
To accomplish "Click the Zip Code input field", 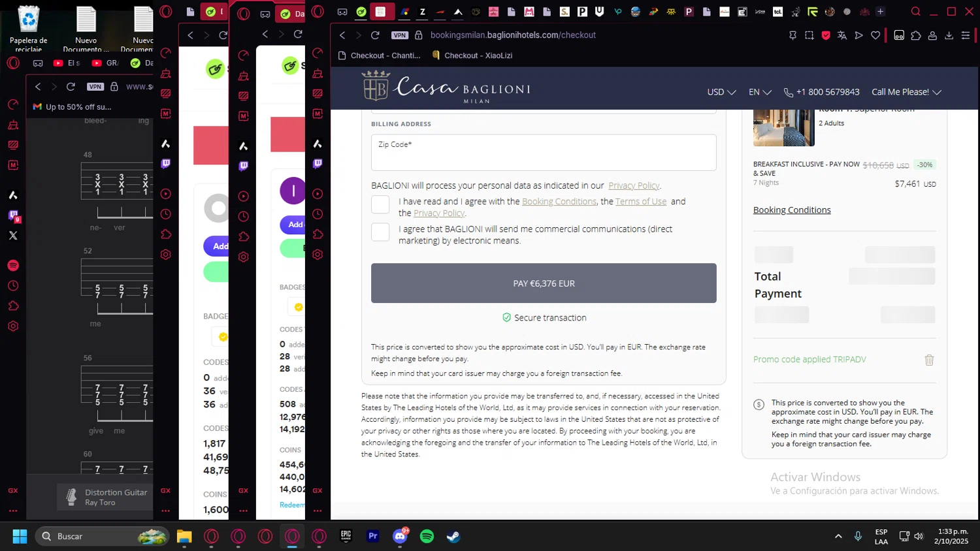I will point(544,153).
